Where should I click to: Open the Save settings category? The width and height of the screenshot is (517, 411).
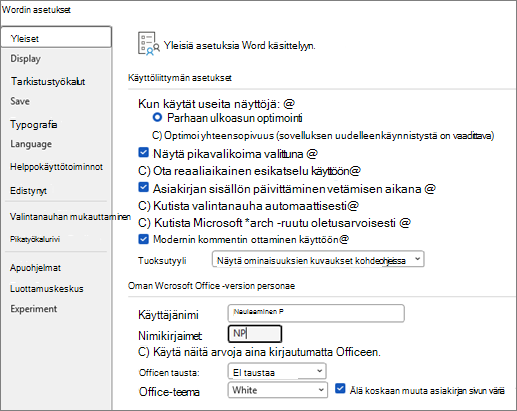[20, 101]
